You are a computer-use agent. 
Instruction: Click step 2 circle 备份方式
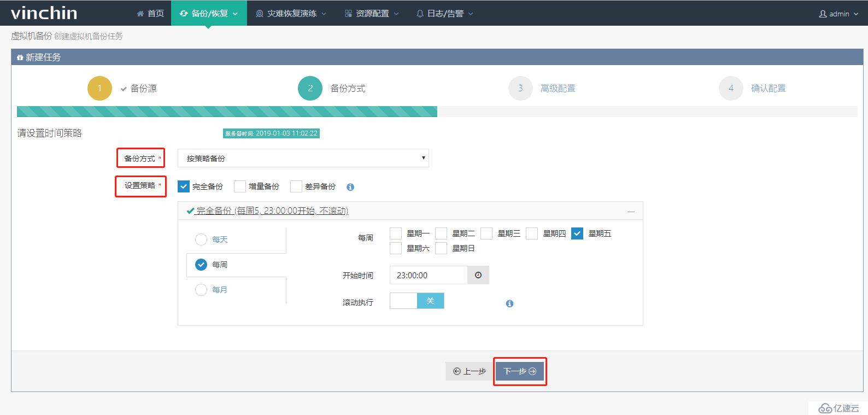click(x=310, y=88)
